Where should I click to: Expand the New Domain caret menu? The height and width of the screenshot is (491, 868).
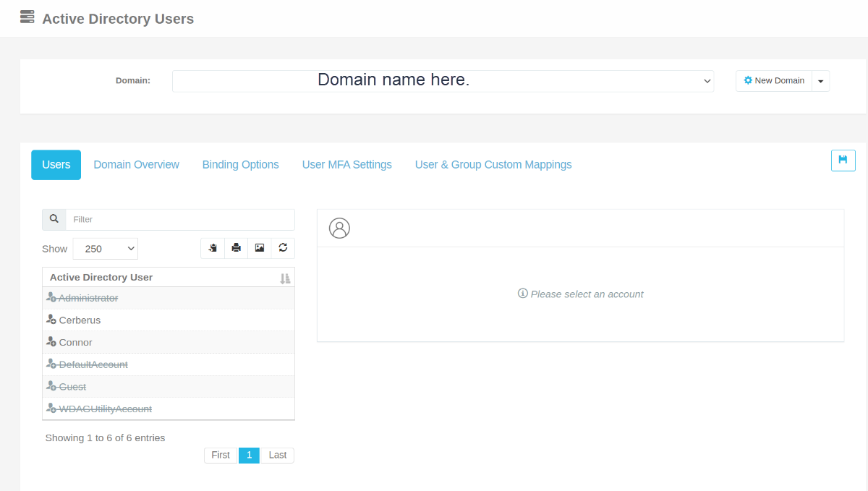[x=820, y=81]
